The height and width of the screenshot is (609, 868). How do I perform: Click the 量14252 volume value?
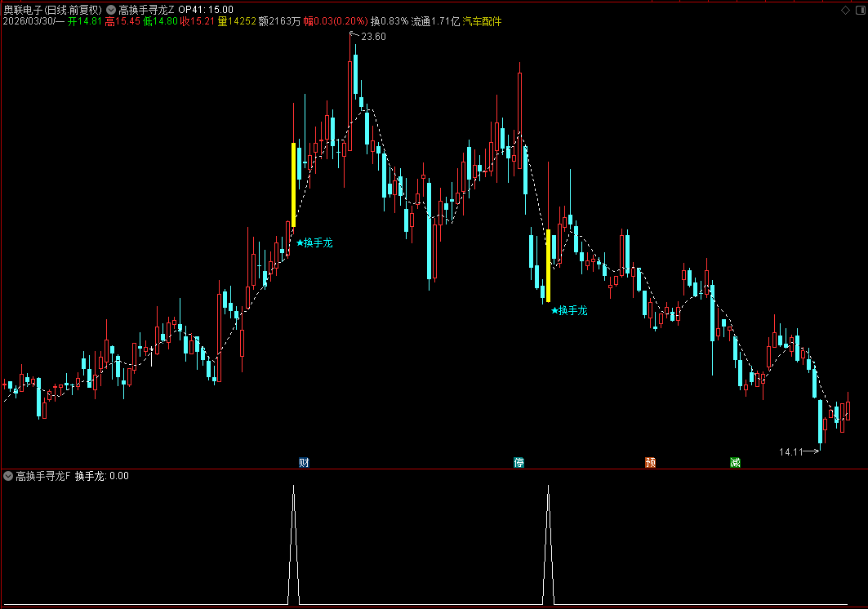coord(236,21)
